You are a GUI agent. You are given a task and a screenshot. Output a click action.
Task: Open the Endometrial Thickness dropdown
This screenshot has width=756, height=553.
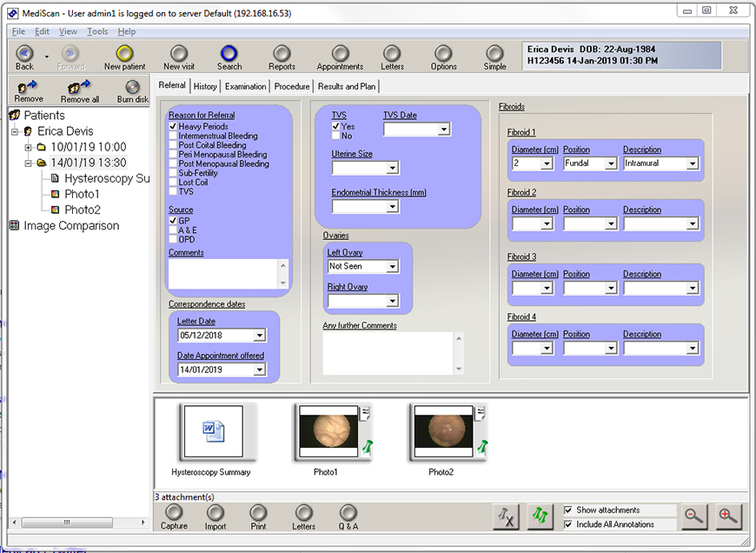tap(393, 207)
